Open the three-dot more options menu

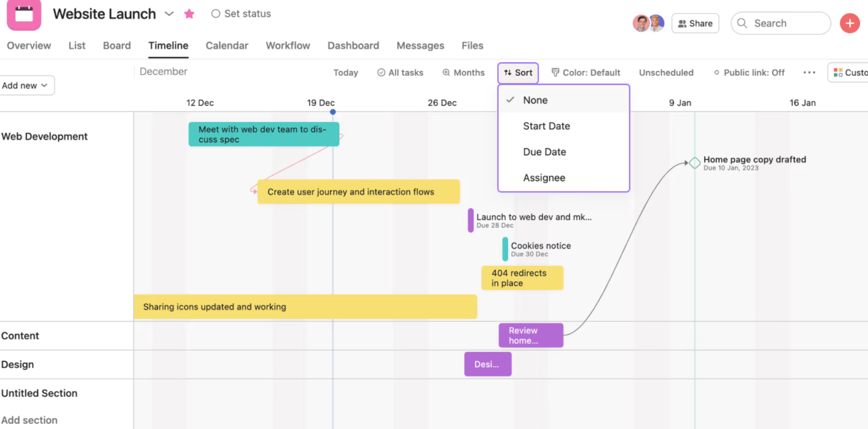point(809,73)
